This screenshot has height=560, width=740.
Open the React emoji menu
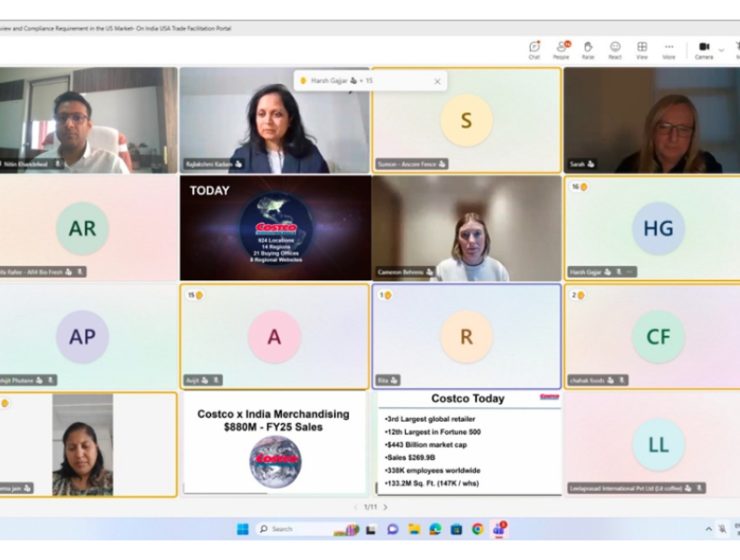615,48
